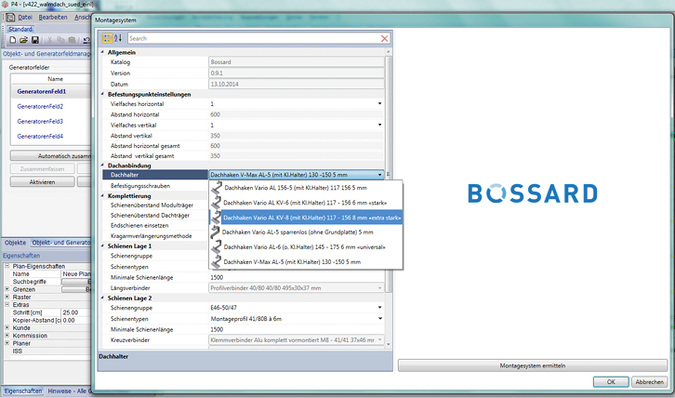The height and width of the screenshot is (398, 675).
Task: Click the New document toolbar icon
Action: tap(12, 40)
